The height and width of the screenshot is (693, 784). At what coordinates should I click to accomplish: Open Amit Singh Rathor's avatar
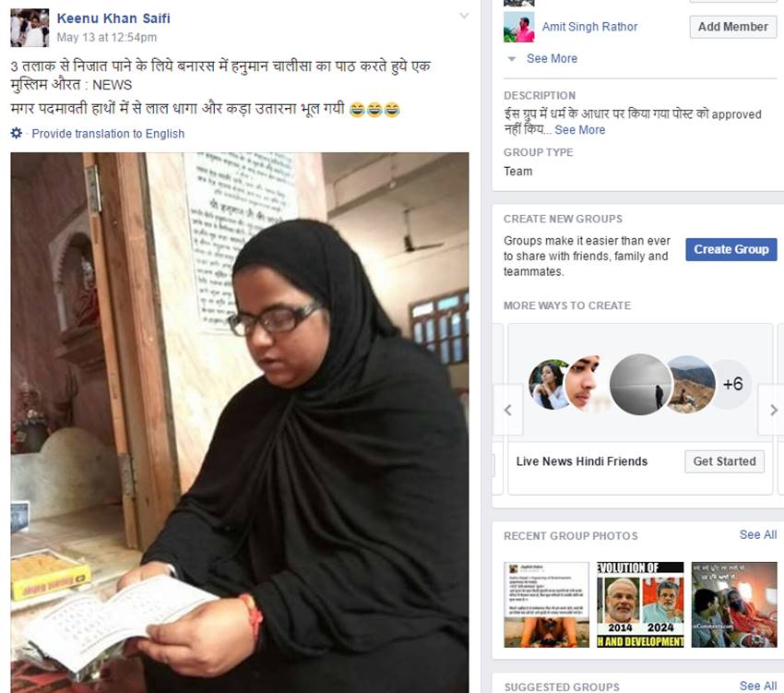point(519,27)
